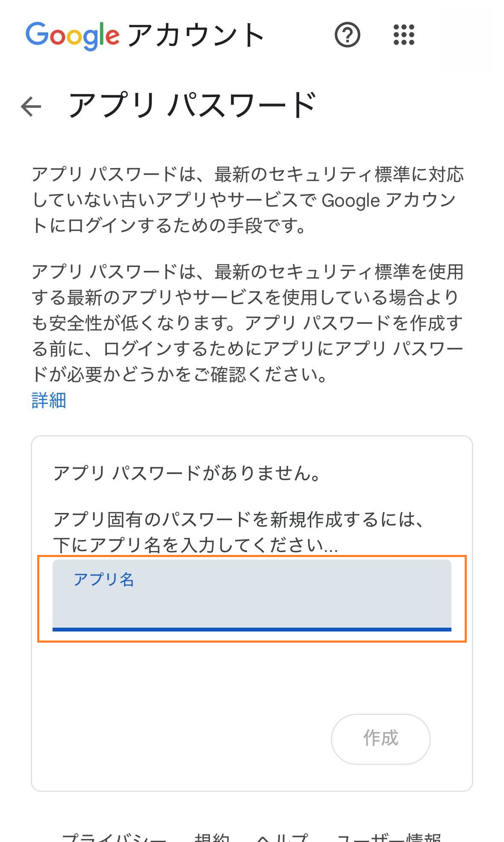Click the アカウント text beside the Google logo
Viewport: 504px width, 842px height.
coord(196,35)
